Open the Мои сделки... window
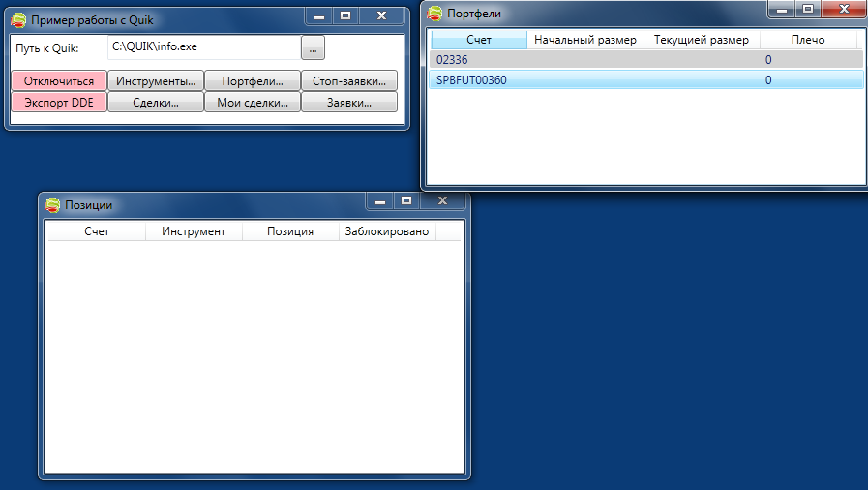Viewport: 868px width, 490px height. [253, 103]
